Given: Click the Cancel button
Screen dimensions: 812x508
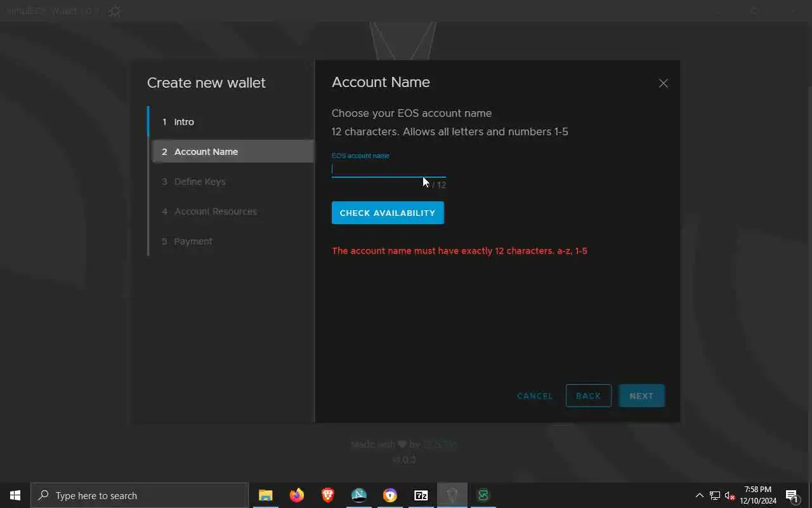Looking at the screenshot, I should point(535,396).
